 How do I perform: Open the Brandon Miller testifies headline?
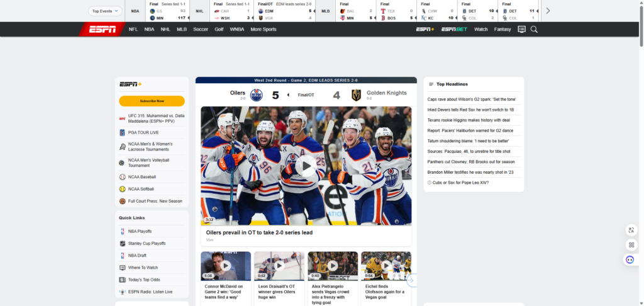tap(470, 173)
